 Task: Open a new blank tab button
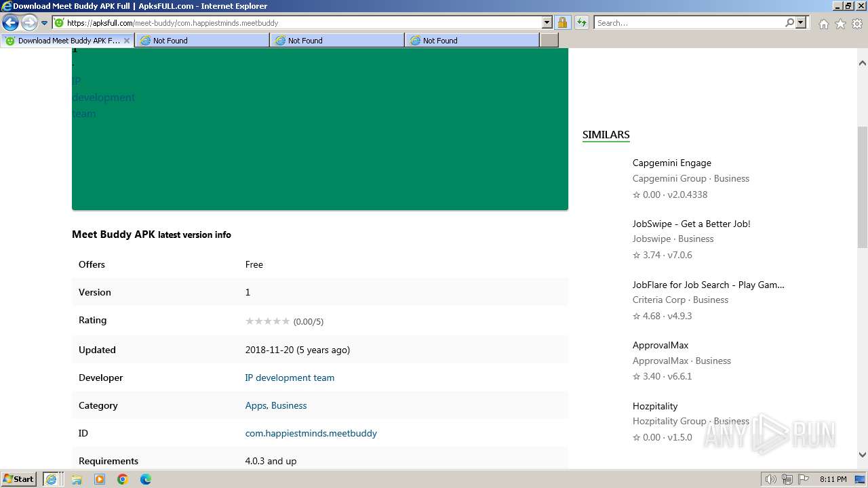click(x=549, y=41)
